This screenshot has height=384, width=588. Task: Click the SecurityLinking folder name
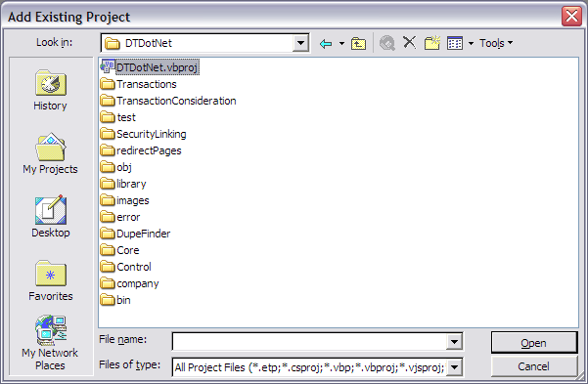coord(151,134)
